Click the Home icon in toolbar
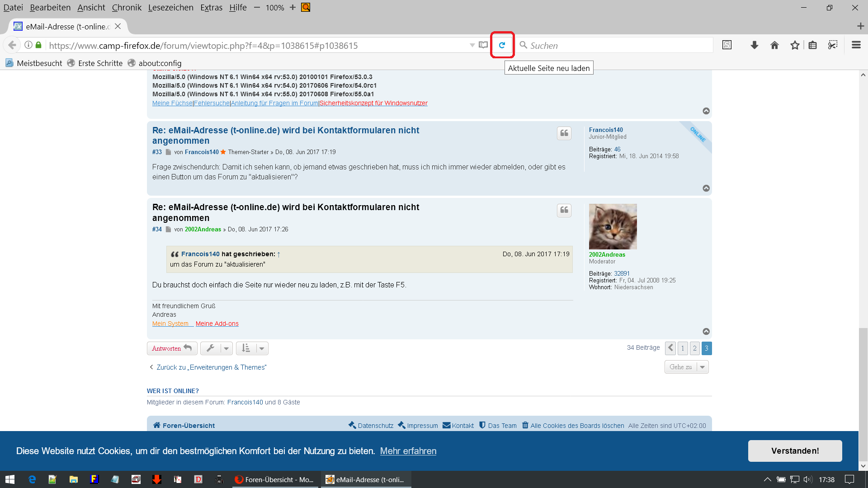The width and height of the screenshot is (868, 488). coord(774,45)
